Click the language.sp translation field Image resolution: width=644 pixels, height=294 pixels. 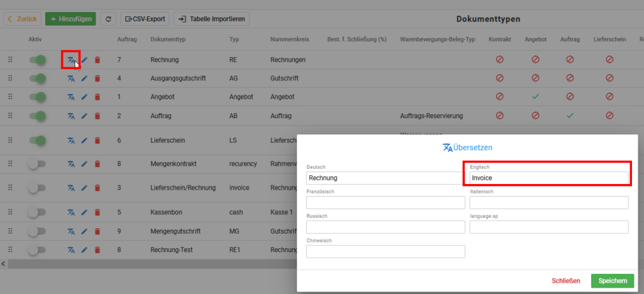pyautogui.click(x=549, y=227)
